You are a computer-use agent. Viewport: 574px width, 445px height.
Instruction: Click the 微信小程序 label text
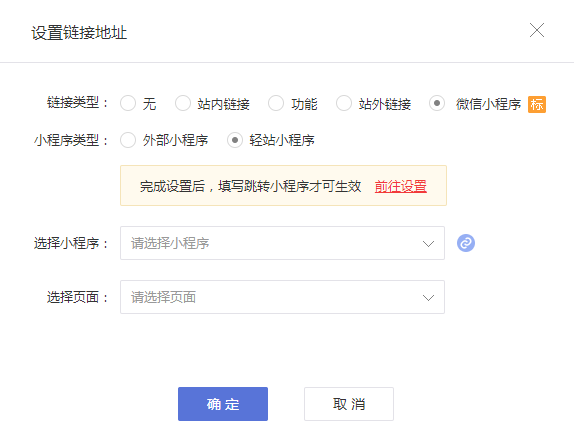(x=488, y=104)
